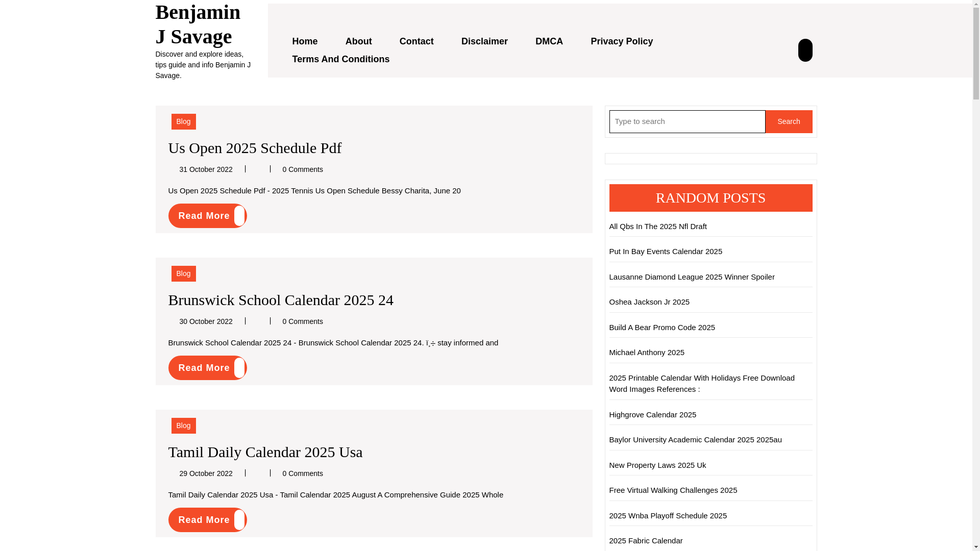This screenshot has height=551, width=980.
Task: Click the Search button
Action: tap(789, 121)
